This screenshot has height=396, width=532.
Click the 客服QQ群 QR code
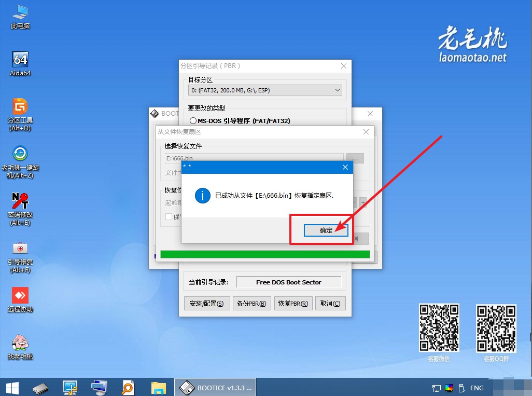click(x=496, y=327)
